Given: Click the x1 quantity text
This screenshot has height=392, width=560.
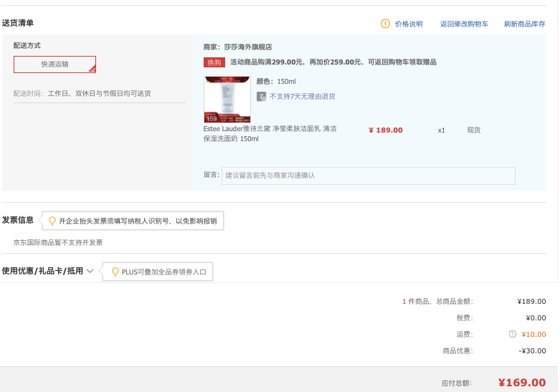Looking at the screenshot, I should (442, 130).
